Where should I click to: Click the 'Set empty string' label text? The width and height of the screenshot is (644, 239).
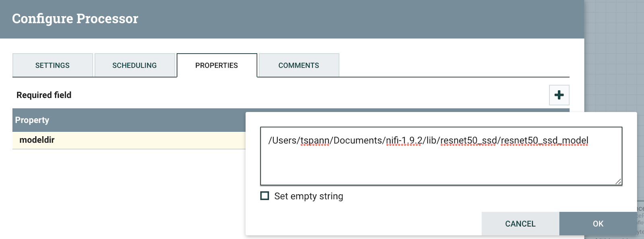(x=309, y=196)
